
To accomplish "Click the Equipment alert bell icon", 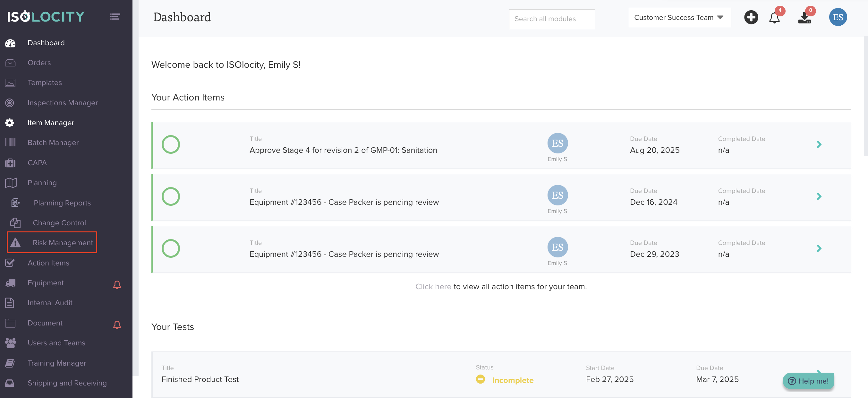I will pyautogui.click(x=117, y=285).
